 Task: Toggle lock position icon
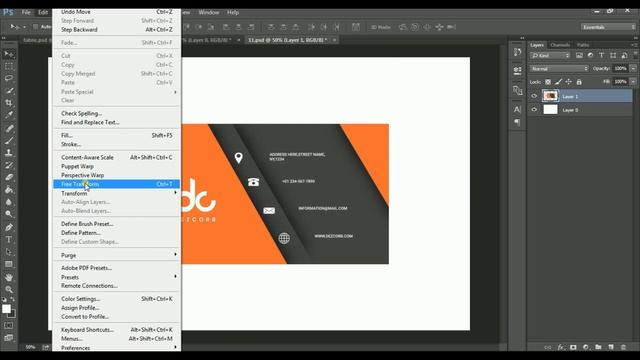568,82
